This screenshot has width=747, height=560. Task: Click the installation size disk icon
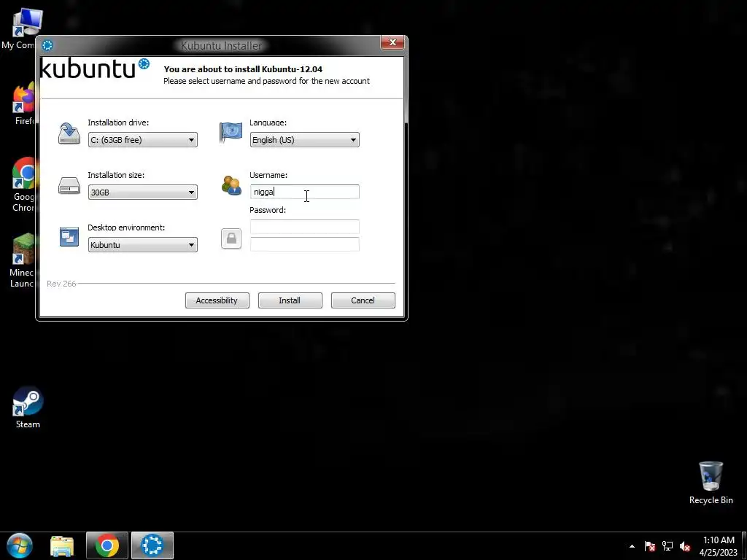pyautogui.click(x=69, y=186)
